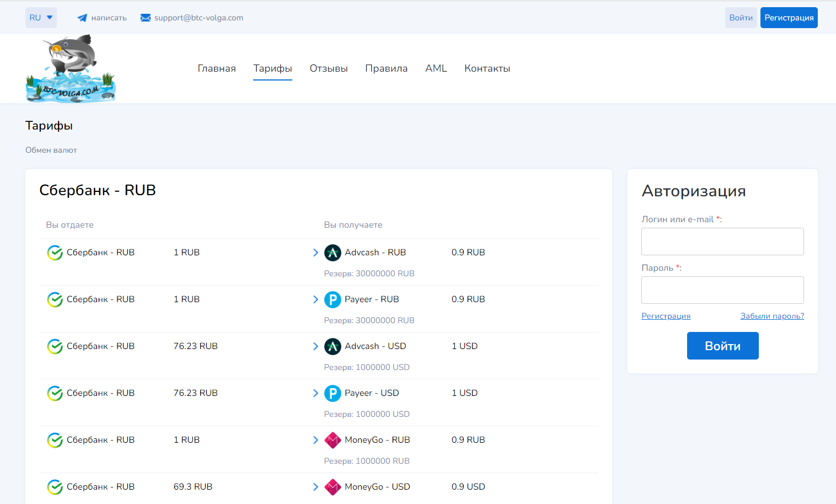
Task: Click Sberbank icon in Payeer - RUB row
Action: [x=55, y=299]
